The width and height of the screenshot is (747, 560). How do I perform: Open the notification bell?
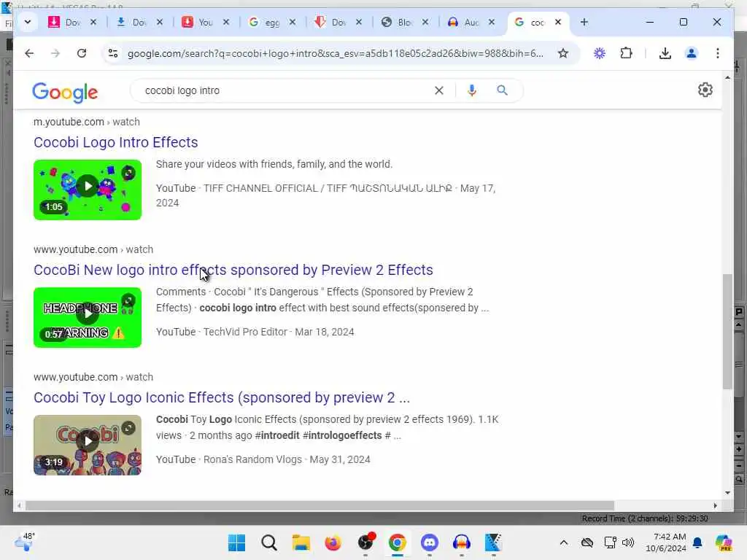tap(697, 542)
